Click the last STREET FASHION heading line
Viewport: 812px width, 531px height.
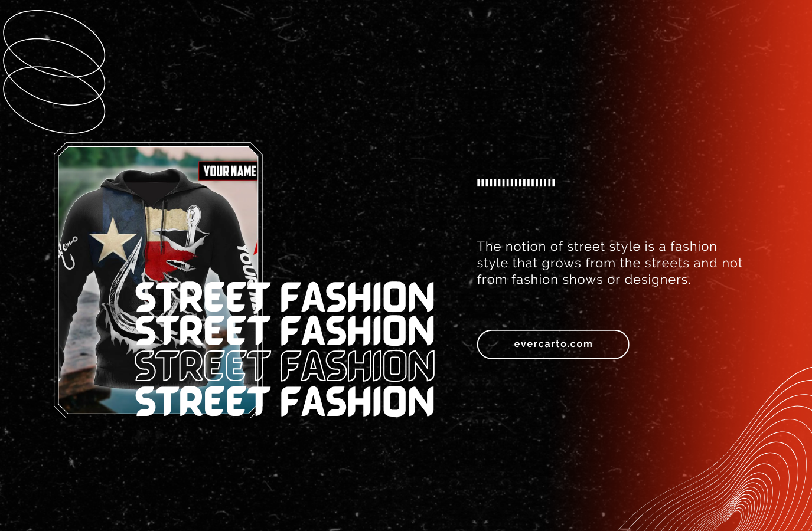[x=285, y=401]
